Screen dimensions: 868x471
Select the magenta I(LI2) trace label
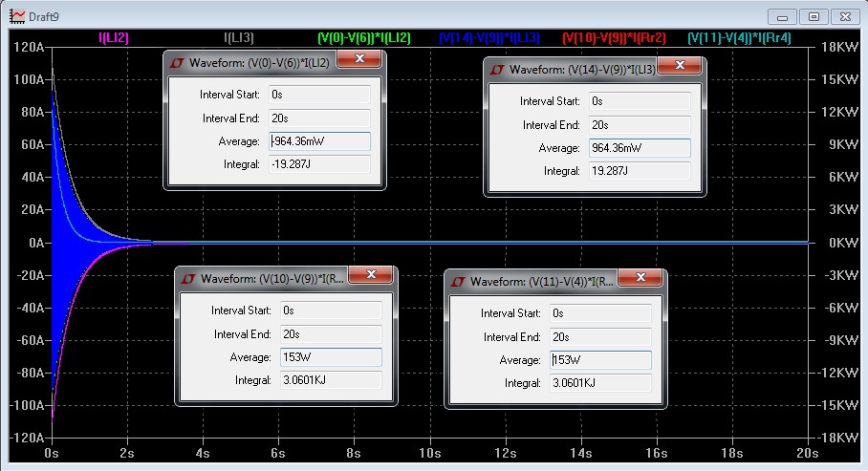[114, 37]
